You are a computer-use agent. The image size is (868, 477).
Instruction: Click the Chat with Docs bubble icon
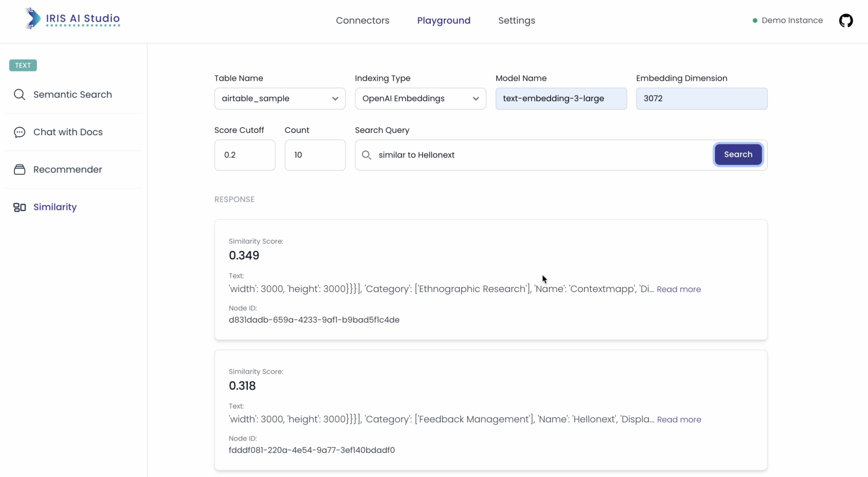[20, 132]
